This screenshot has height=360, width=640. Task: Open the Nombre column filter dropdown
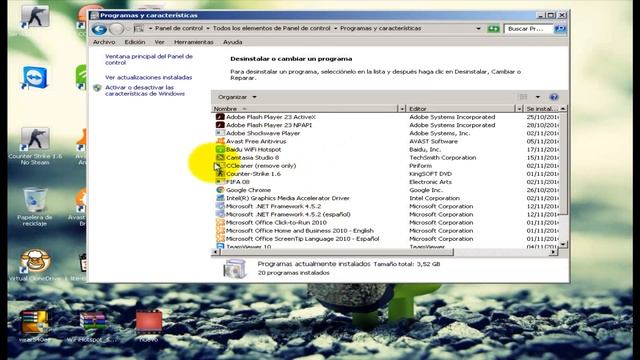click(x=402, y=109)
